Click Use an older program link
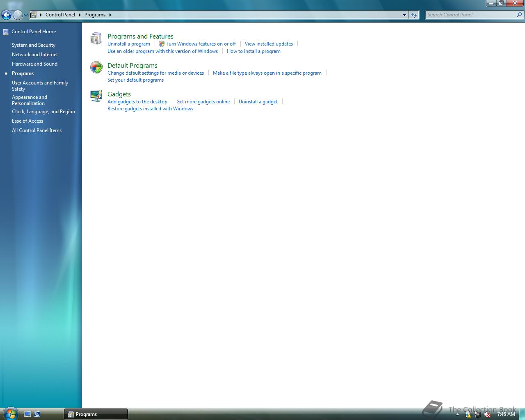The height and width of the screenshot is (420, 525). (x=162, y=51)
